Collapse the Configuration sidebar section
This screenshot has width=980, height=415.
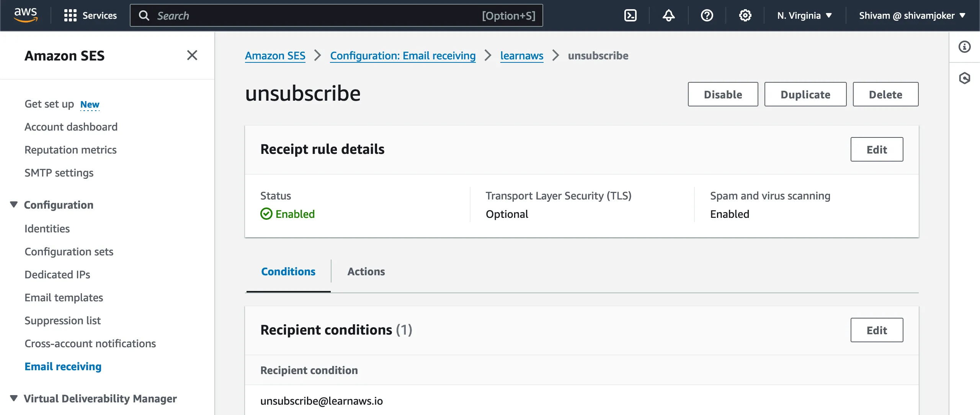(x=14, y=204)
